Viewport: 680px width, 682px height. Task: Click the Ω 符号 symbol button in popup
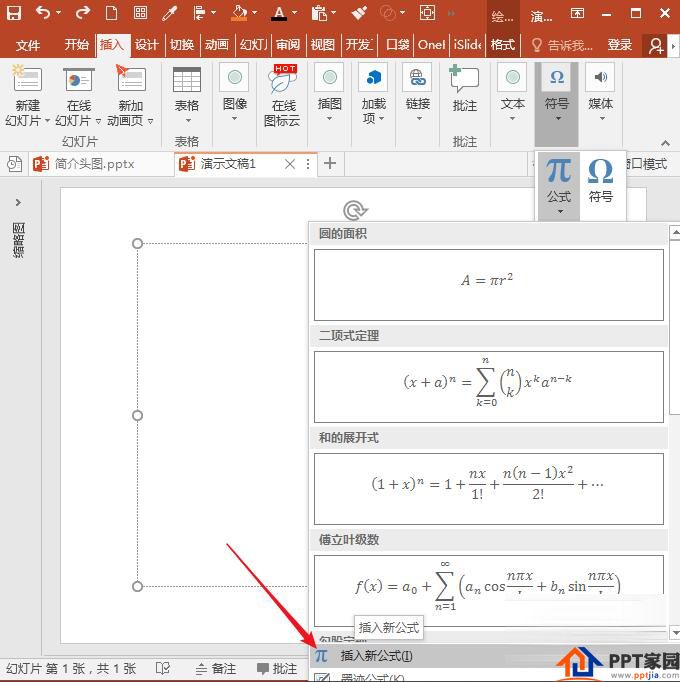tap(601, 181)
